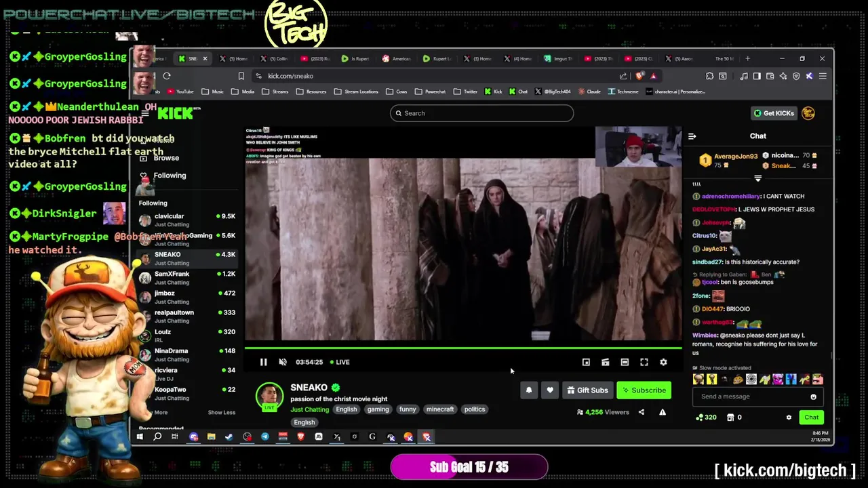The image size is (868, 488).
Task: Switch to Imgur browser tab
Action: click(559, 59)
